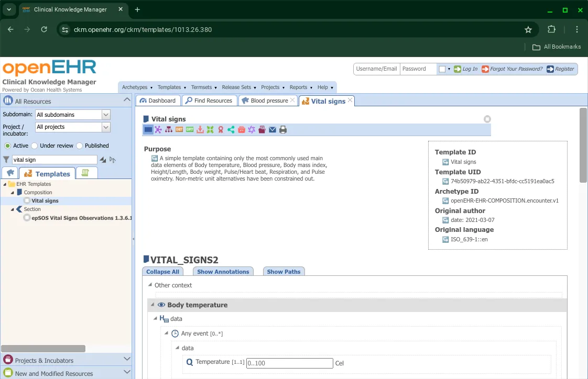Open the archetypes puzzle-piece tab in resource panel
588x379 pixels.
coord(10,173)
